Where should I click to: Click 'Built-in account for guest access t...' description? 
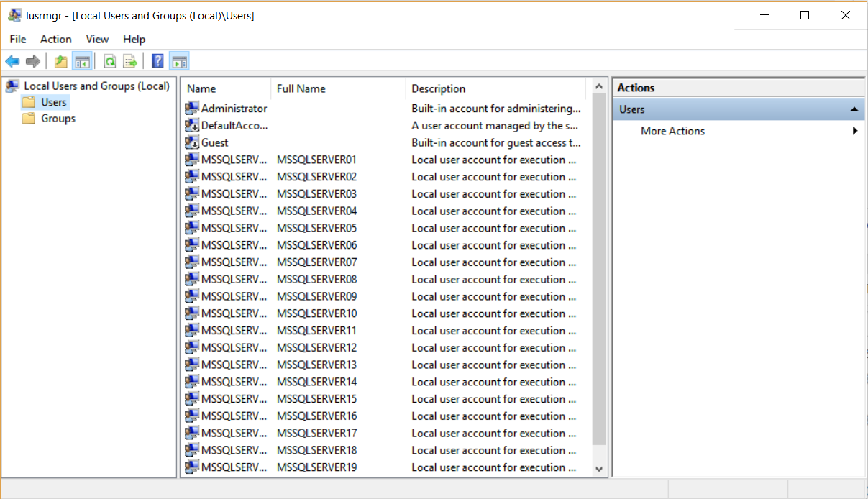pyautogui.click(x=496, y=142)
